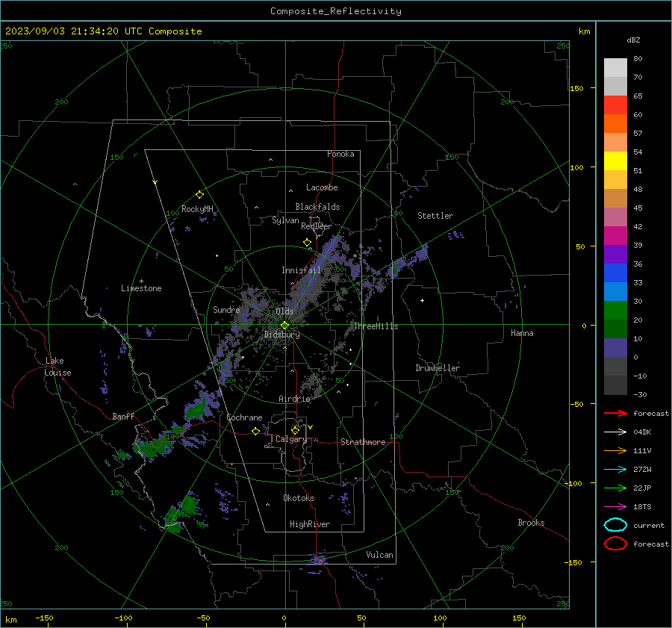Click the Limestone label
Viewport: 672px width, 628px height.
point(141,288)
